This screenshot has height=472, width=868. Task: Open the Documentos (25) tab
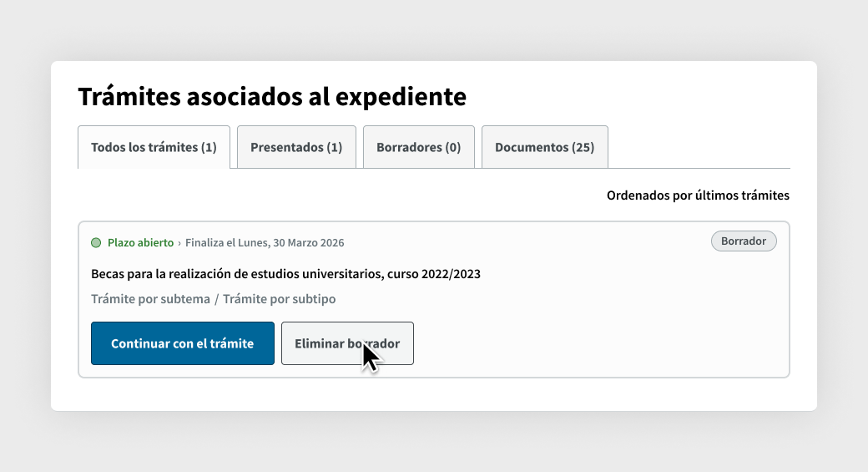coord(545,147)
